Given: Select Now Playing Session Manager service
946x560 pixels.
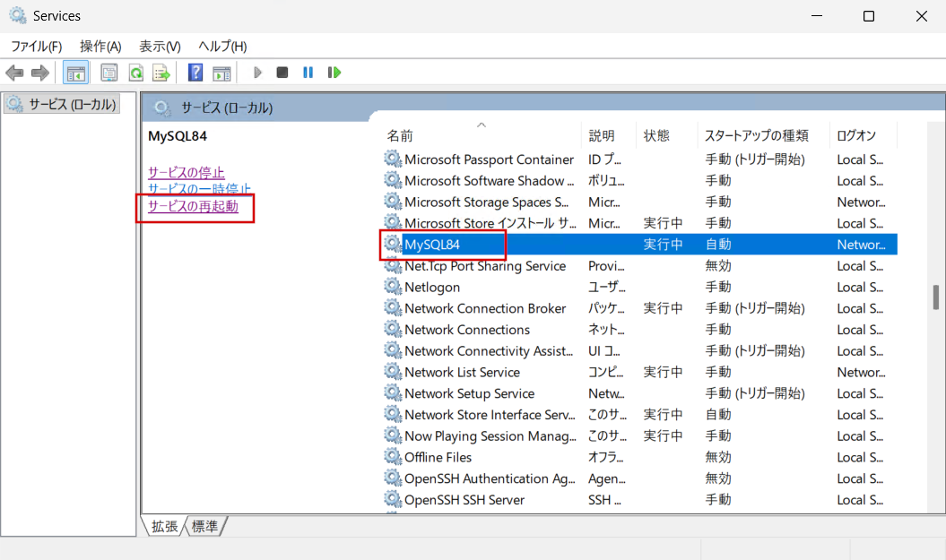Looking at the screenshot, I should (x=490, y=435).
